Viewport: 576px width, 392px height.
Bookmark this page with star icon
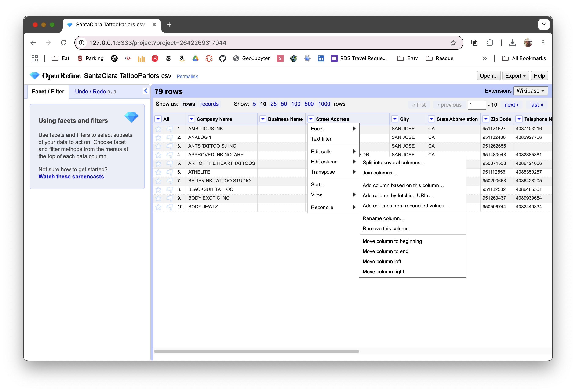coord(453,42)
